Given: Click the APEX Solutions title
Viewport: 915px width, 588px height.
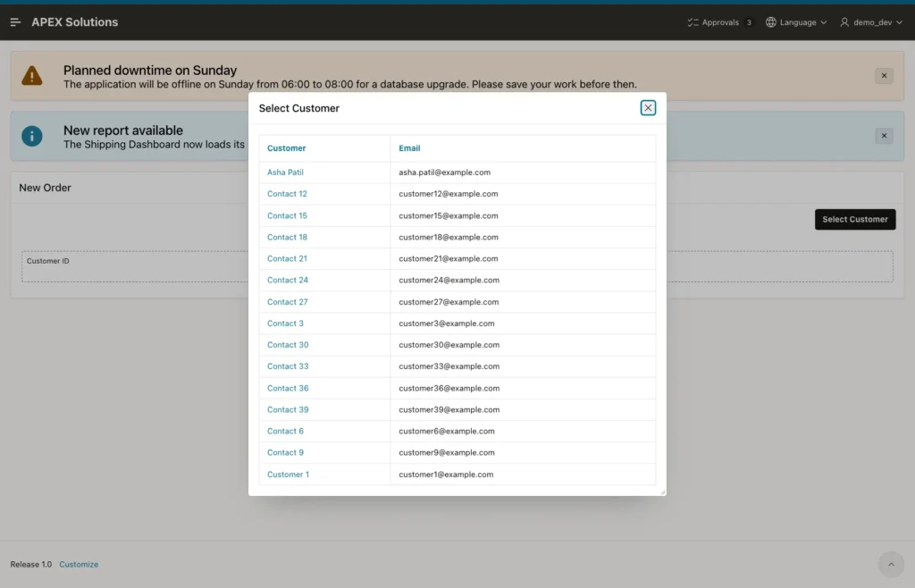Looking at the screenshot, I should [x=75, y=22].
